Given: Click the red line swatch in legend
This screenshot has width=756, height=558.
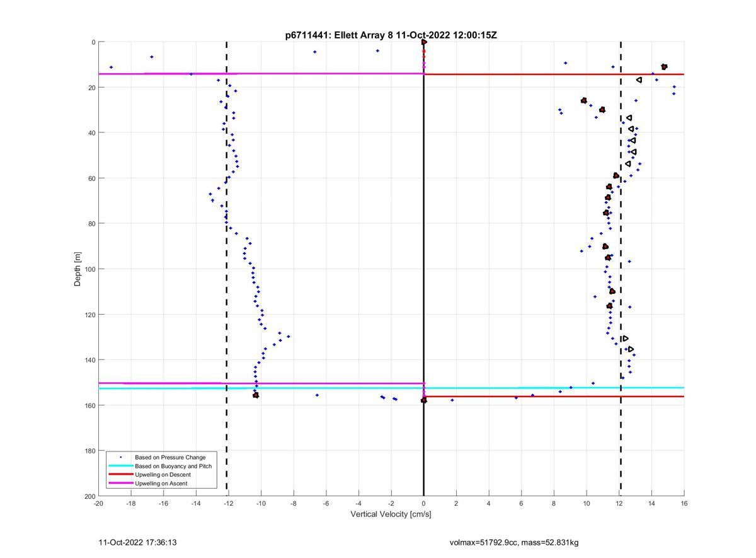Looking at the screenshot, I should [x=121, y=475].
